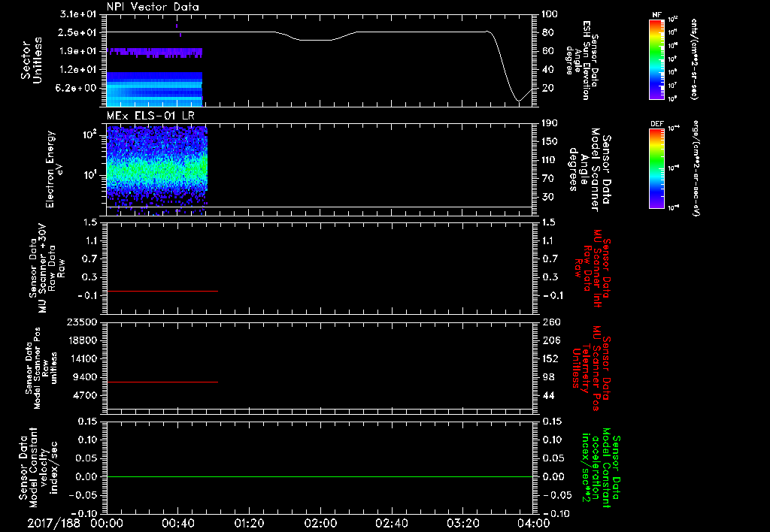Click the '110' scanner angle tick value
The width and height of the screenshot is (770, 532).
[x=550, y=160]
